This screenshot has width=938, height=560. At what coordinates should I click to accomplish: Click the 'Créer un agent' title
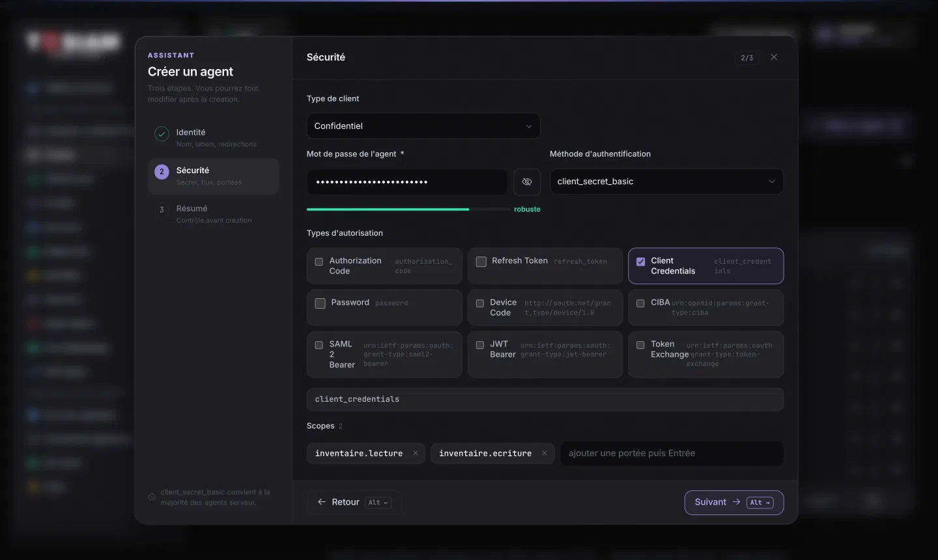(x=190, y=72)
